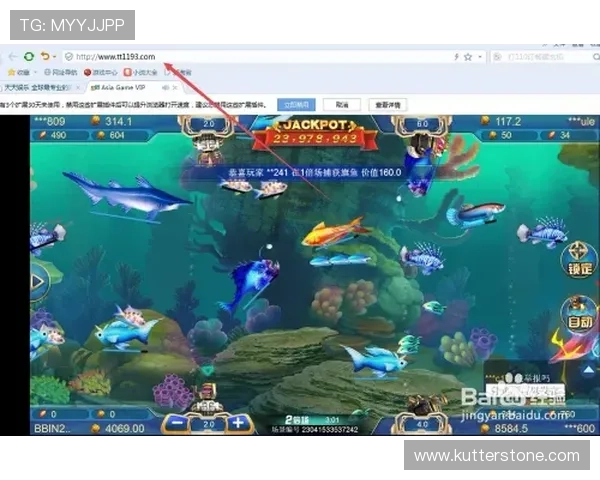600x480 pixels.
Task: Toggle the 自动 auto-fire button
Action: [580, 314]
